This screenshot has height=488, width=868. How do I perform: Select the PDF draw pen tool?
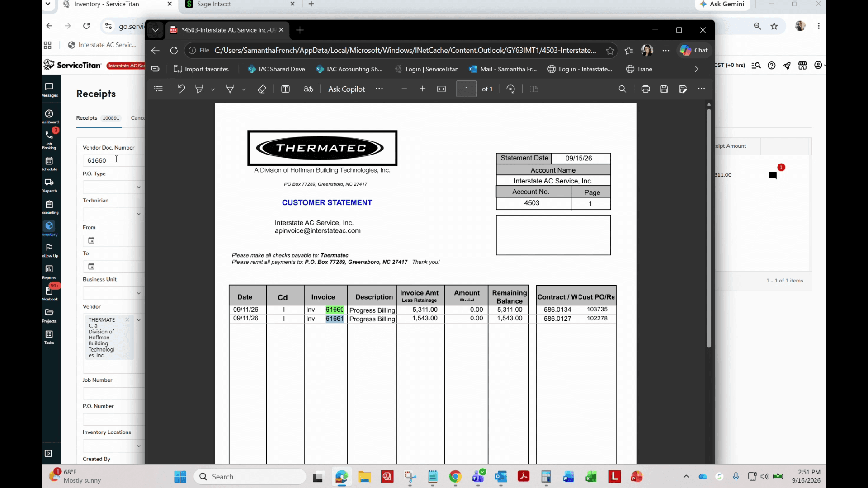230,89
